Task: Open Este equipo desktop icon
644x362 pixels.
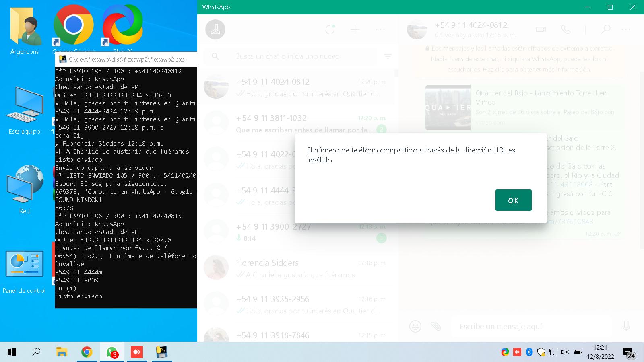Action: click(x=25, y=111)
